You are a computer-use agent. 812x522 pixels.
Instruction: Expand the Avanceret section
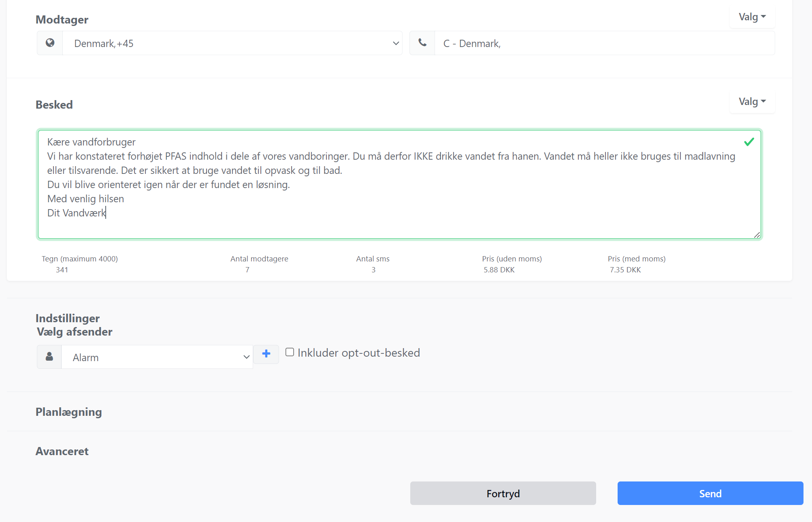click(x=62, y=451)
